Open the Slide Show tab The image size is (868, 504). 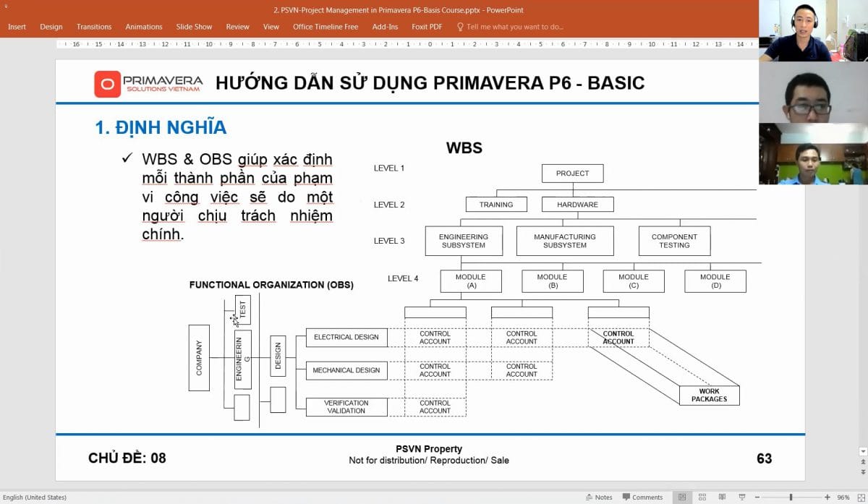[194, 27]
